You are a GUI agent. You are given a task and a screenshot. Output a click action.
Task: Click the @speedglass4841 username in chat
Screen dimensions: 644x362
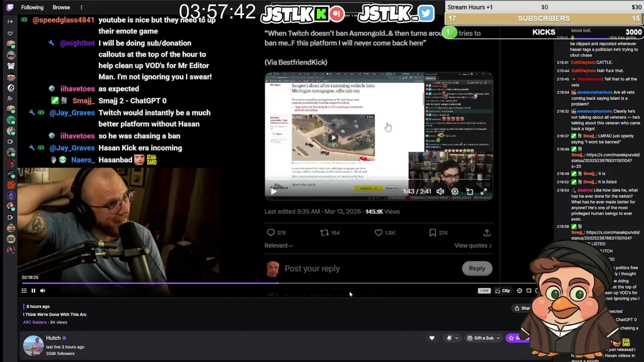63,20
